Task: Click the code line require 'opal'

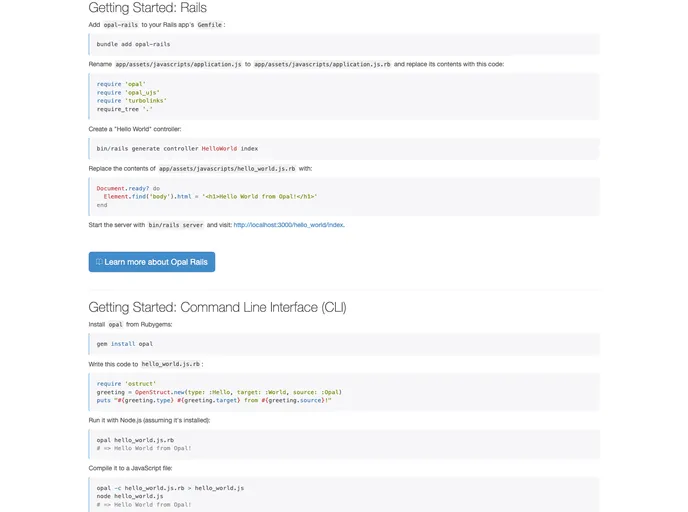Action: 121,84
